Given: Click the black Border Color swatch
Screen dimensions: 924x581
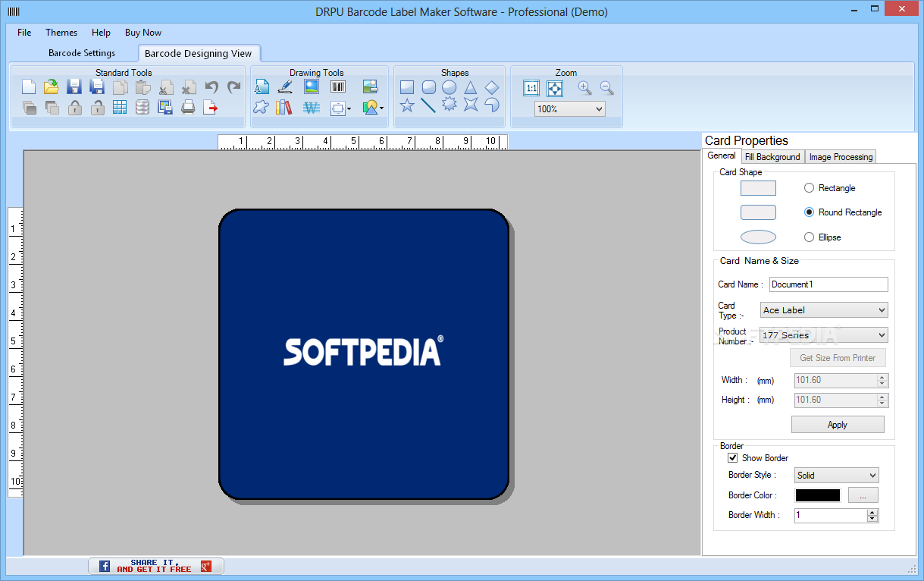Looking at the screenshot, I should pos(818,495).
